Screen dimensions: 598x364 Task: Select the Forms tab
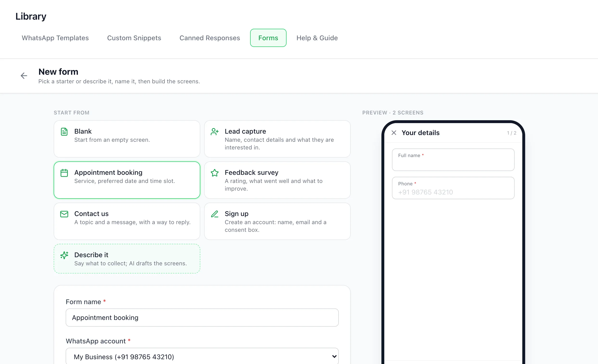pos(268,38)
